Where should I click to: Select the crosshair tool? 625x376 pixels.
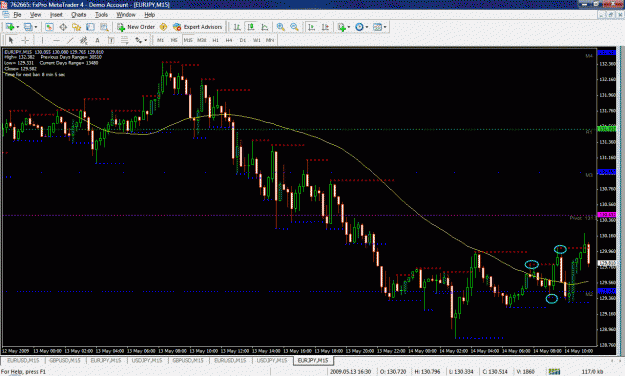click(25, 40)
